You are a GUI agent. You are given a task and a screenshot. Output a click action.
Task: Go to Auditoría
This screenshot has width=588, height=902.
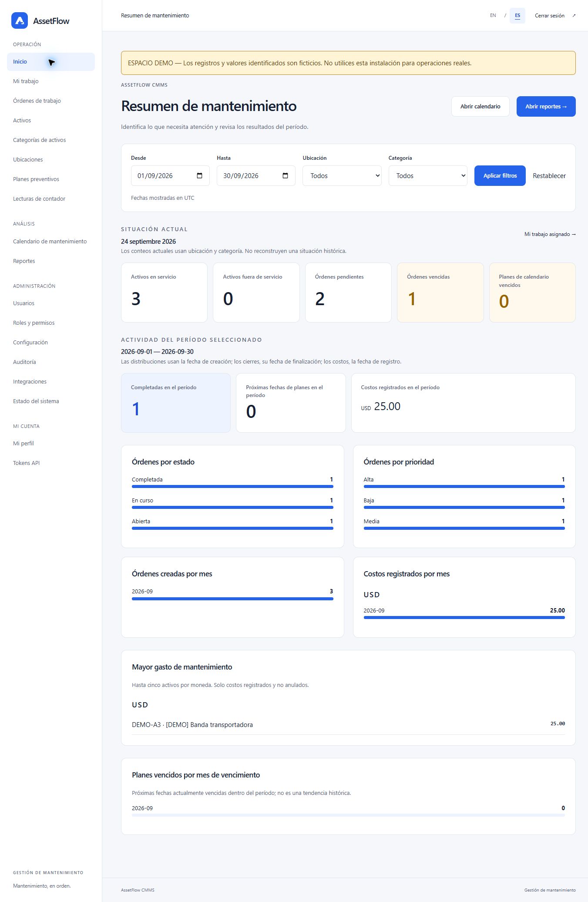[x=51, y=362]
